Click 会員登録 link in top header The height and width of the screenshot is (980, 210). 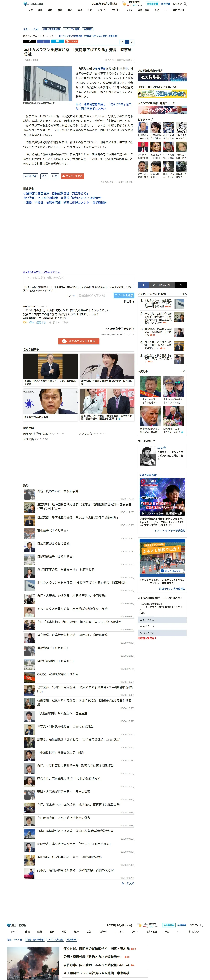(x=165, y=4)
